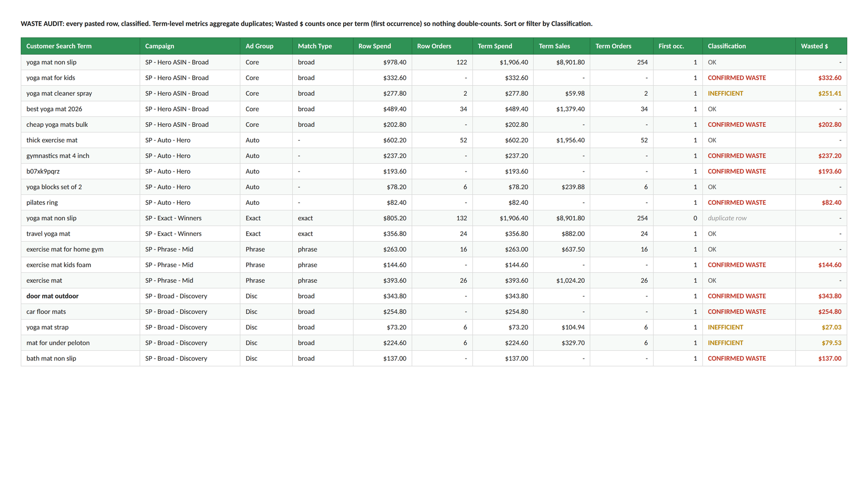Select the $1,379.40 term sales cell

click(x=562, y=109)
